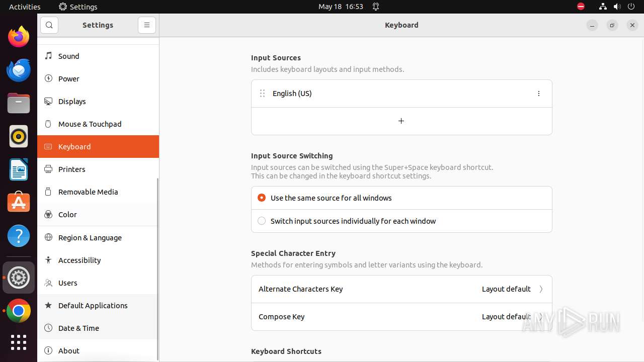The height and width of the screenshot is (362, 644).
Task: Open LibreOffice Writer from the dock
Action: tap(19, 169)
